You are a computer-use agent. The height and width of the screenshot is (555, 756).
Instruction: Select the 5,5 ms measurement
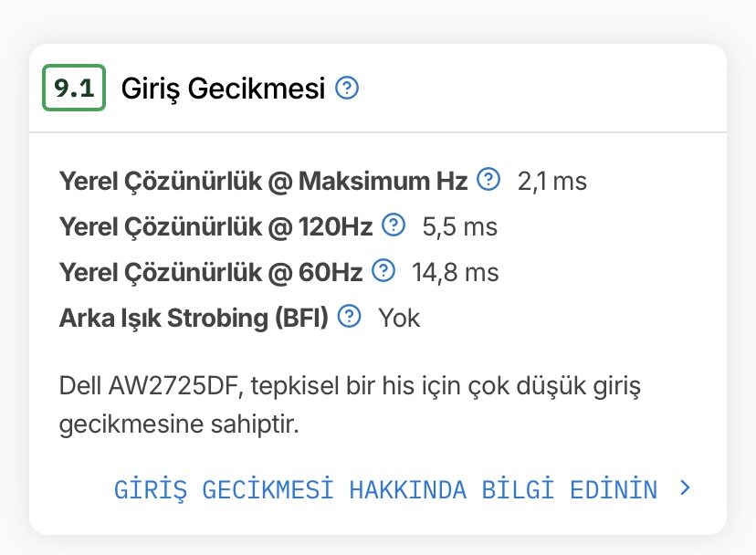click(x=459, y=226)
